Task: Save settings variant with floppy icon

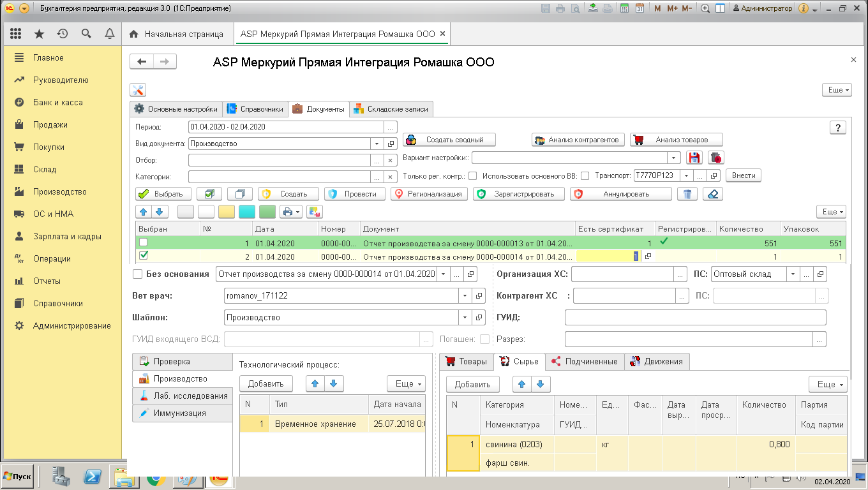Action: (694, 158)
